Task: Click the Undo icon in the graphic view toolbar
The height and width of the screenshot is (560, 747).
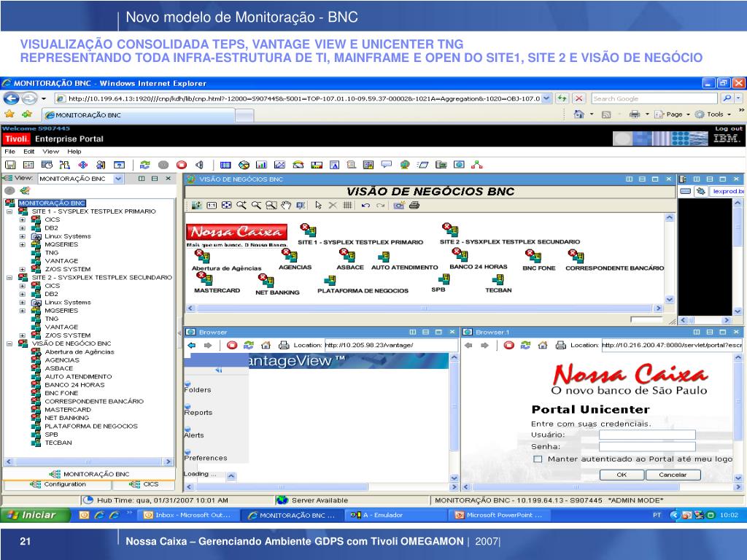Action: pos(365,205)
